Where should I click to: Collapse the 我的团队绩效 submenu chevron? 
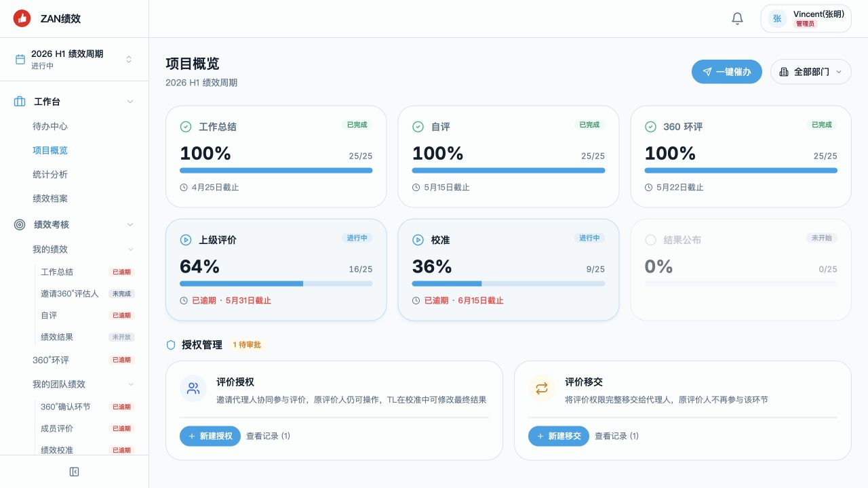(x=131, y=384)
